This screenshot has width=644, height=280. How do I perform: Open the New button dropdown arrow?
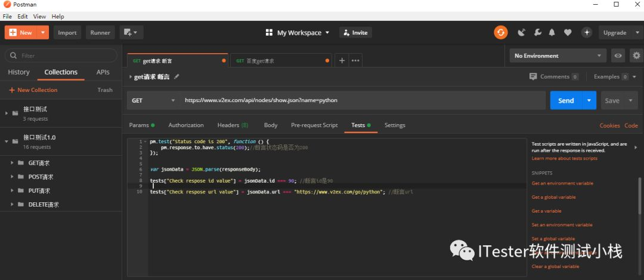click(x=43, y=32)
